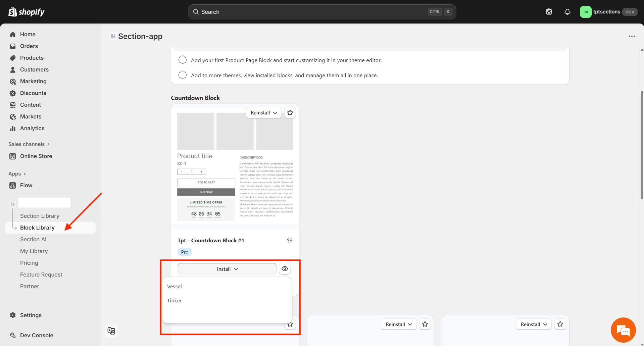Viewport: 644px width, 346px height.
Task: Click the Online Store storefront icon
Action: point(13,156)
